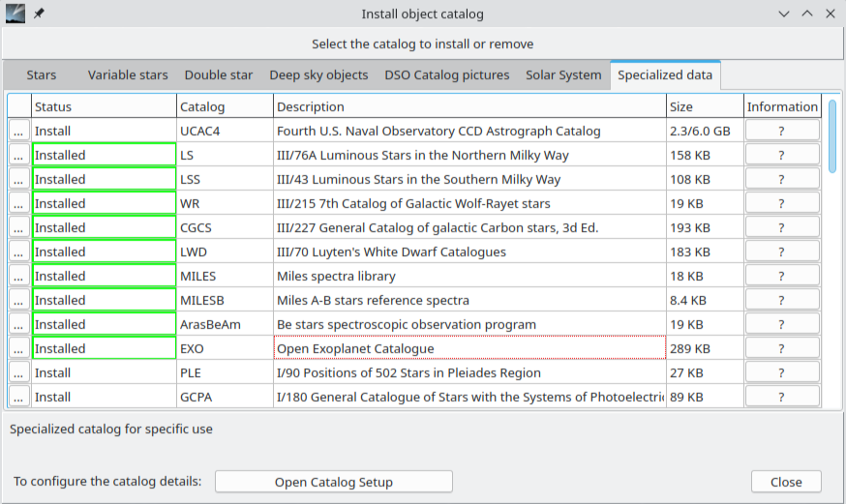This screenshot has width=846, height=504.
Task: Click the Information column header
Action: click(x=782, y=106)
